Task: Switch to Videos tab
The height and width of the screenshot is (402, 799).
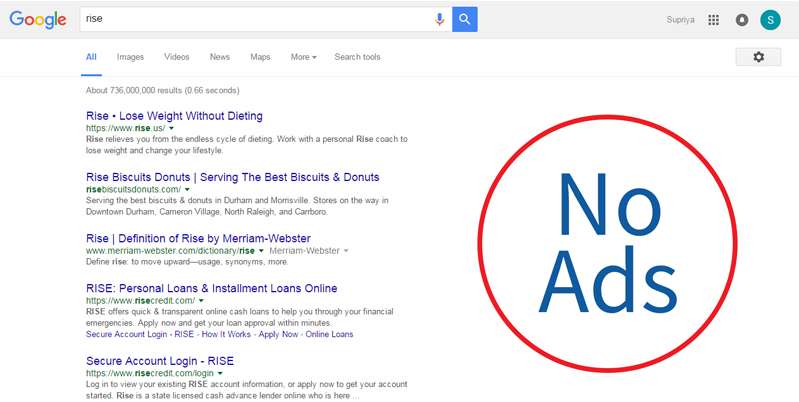Action: [176, 57]
